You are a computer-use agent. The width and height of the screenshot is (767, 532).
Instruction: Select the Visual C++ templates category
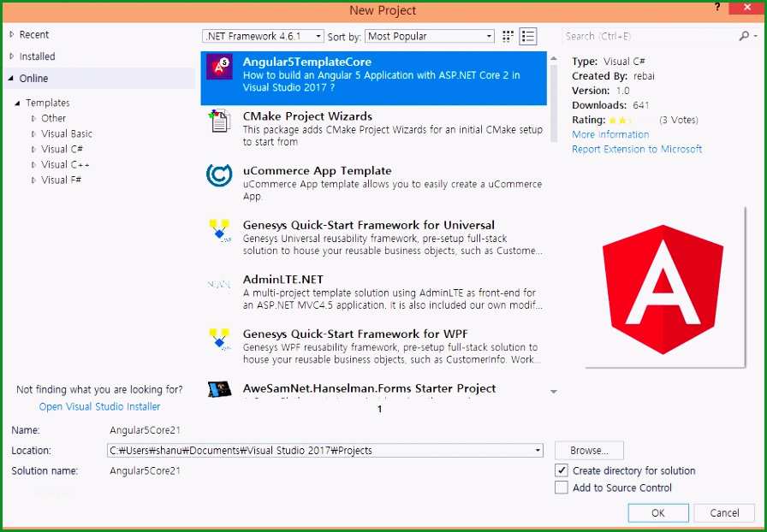click(x=66, y=165)
